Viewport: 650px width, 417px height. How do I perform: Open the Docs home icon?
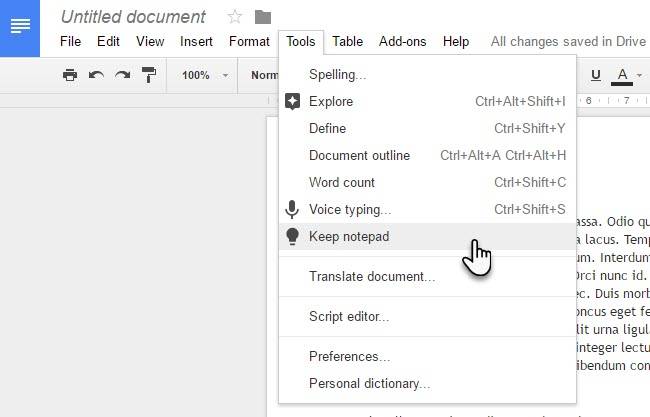coord(20,27)
